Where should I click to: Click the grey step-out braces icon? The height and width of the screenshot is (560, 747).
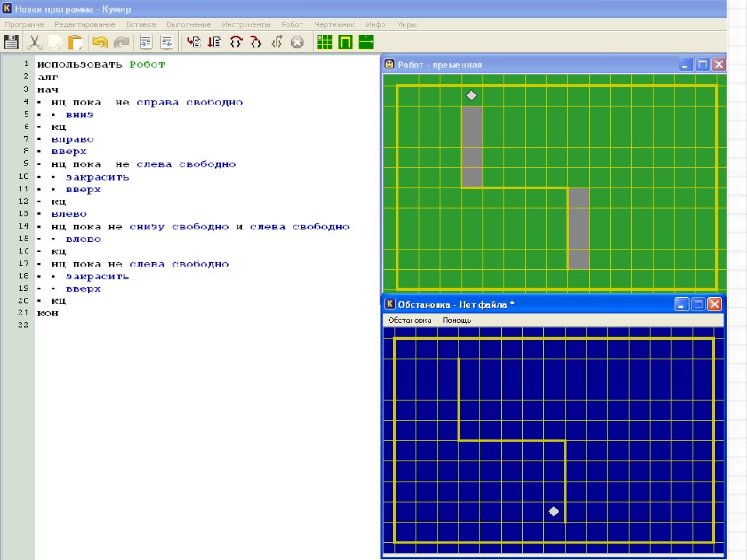coord(277,42)
